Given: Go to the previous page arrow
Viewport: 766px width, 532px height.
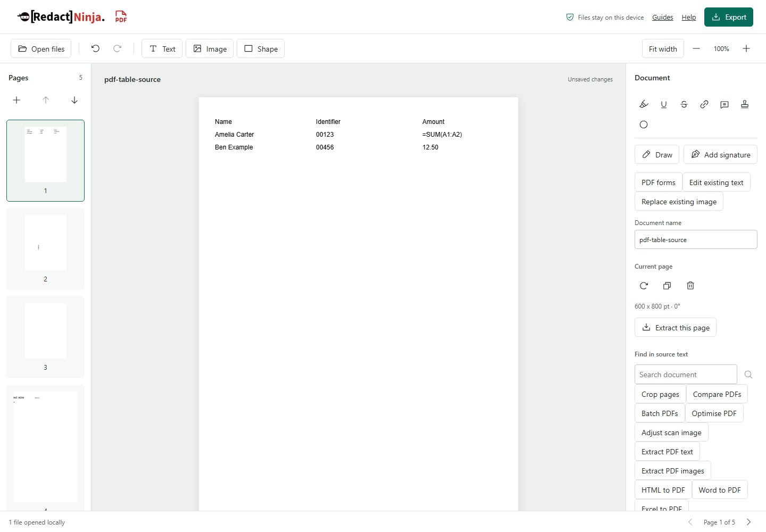Looking at the screenshot, I should 690,522.
